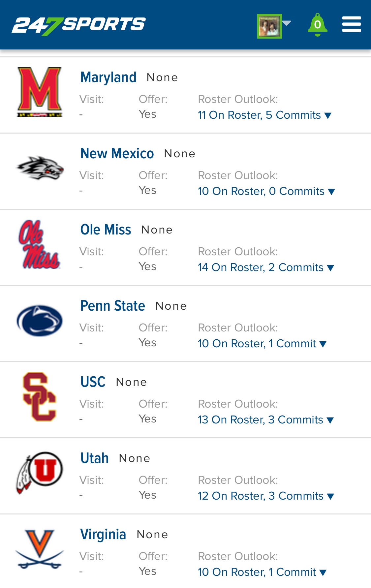Click the USC Trojans logo
This screenshot has width=371, height=588.
click(40, 397)
